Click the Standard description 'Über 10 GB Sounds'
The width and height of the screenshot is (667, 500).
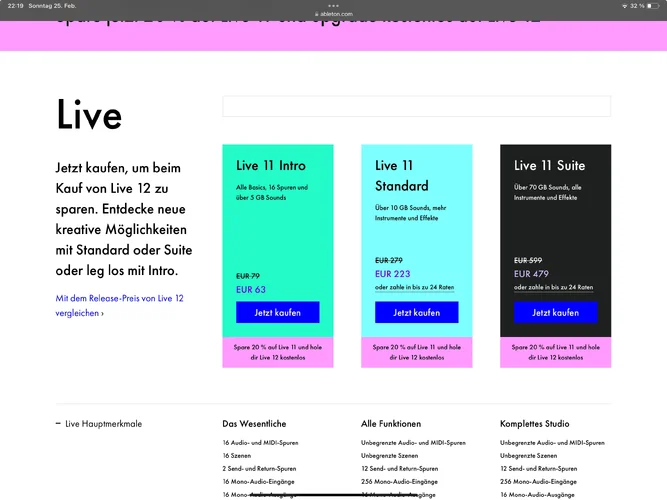click(410, 213)
